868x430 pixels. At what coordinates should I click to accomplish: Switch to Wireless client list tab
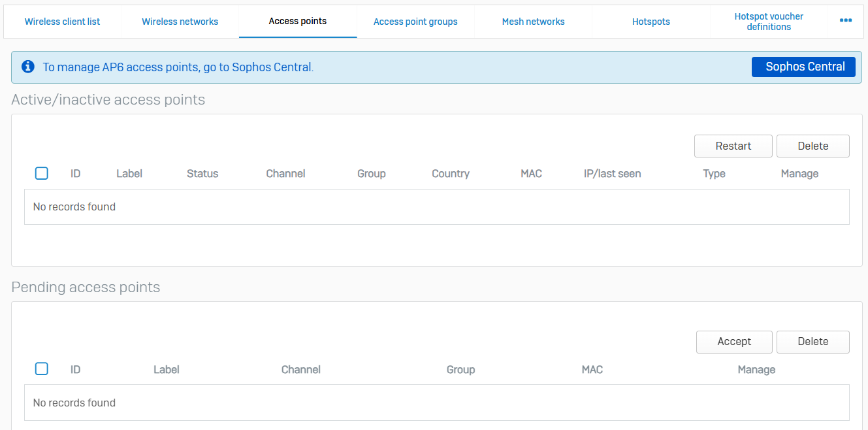(63, 22)
